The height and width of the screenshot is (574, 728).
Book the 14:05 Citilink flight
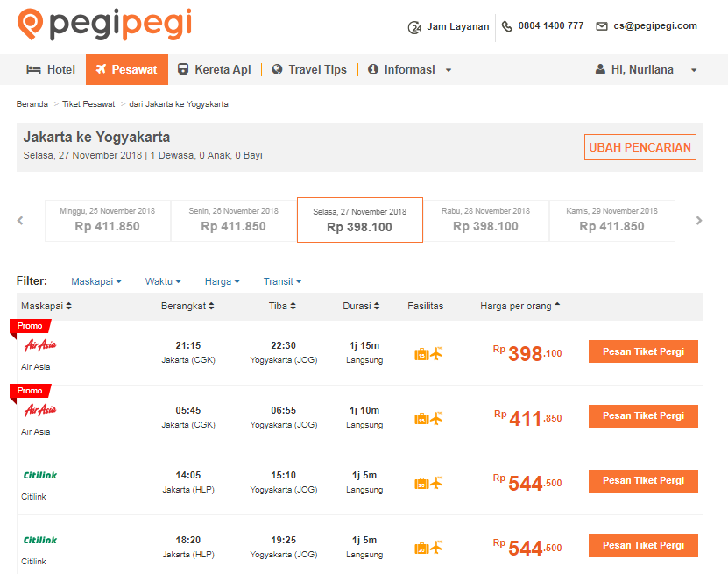pos(643,480)
